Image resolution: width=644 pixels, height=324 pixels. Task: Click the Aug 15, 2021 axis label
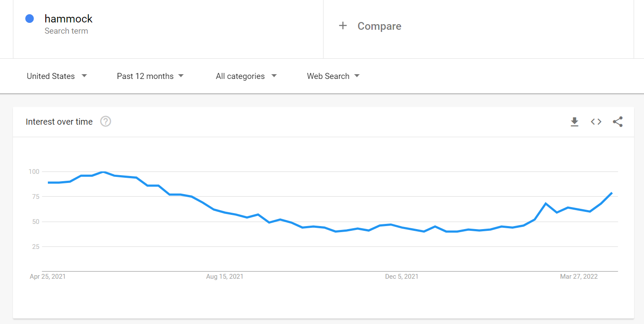[225, 277]
